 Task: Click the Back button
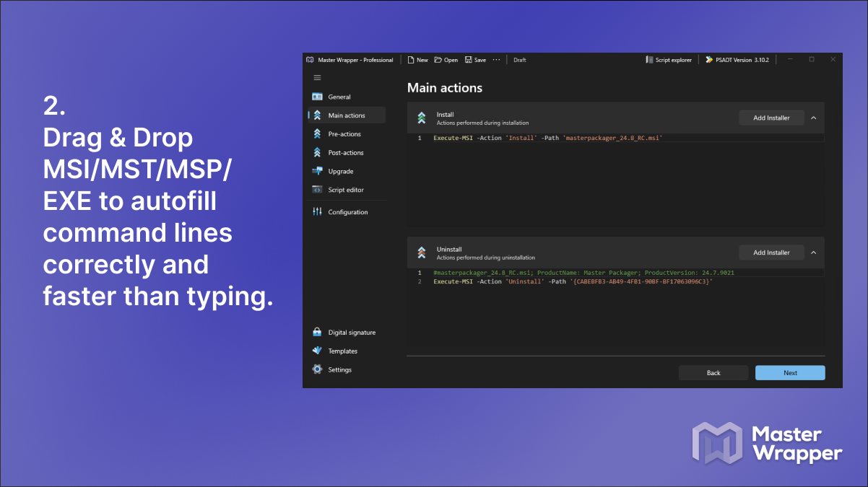tap(713, 373)
